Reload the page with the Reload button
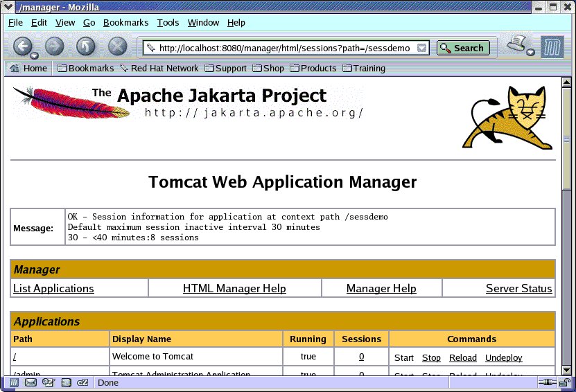Screen dimensions: 576x392 tap(85, 46)
